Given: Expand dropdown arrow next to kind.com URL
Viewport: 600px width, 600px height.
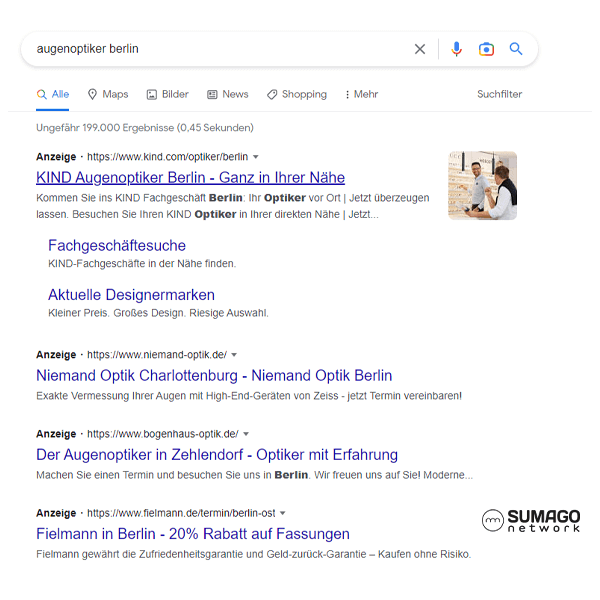Looking at the screenshot, I should pos(256,157).
